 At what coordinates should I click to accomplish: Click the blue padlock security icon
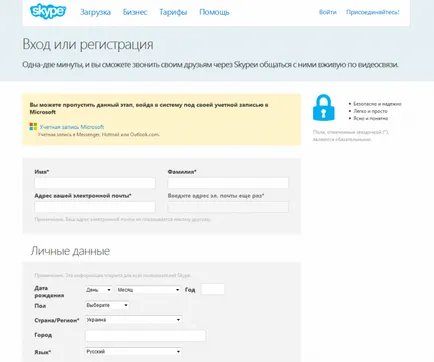point(323,107)
